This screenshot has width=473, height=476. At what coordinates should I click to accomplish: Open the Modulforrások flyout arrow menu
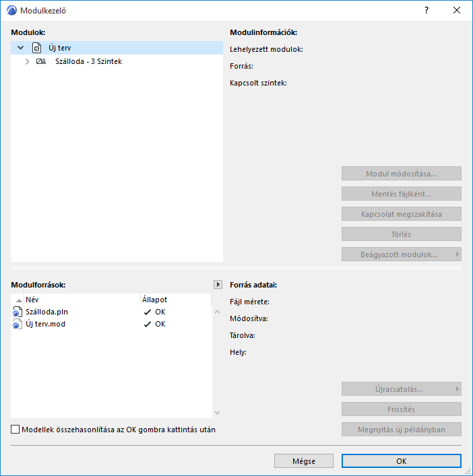pos(218,284)
